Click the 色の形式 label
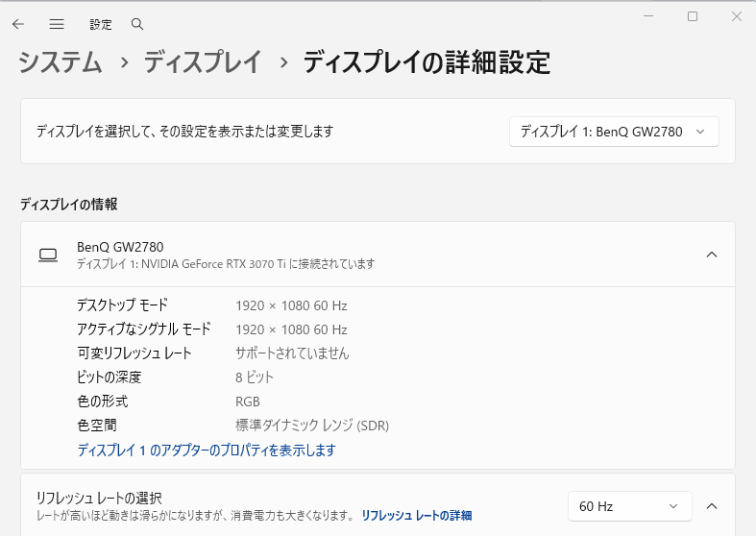 pyautogui.click(x=103, y=401)
